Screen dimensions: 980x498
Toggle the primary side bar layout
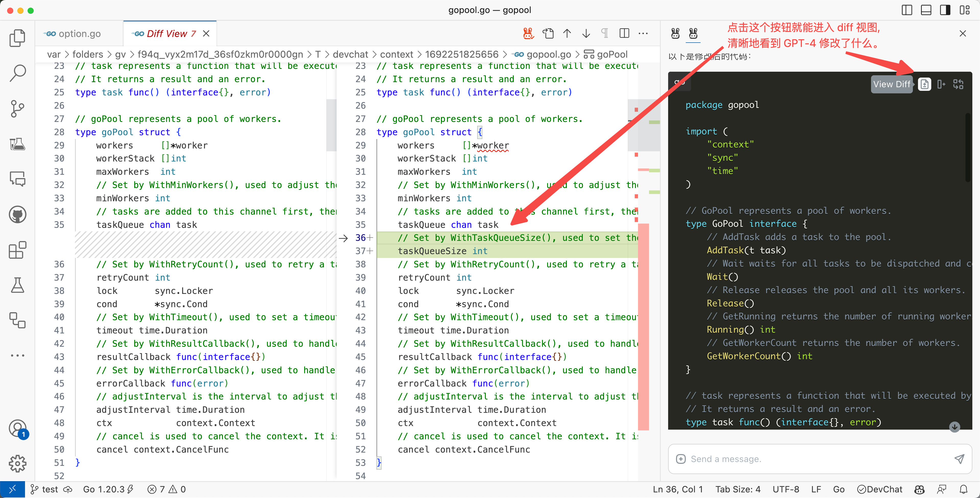click(x=906, y=10)
